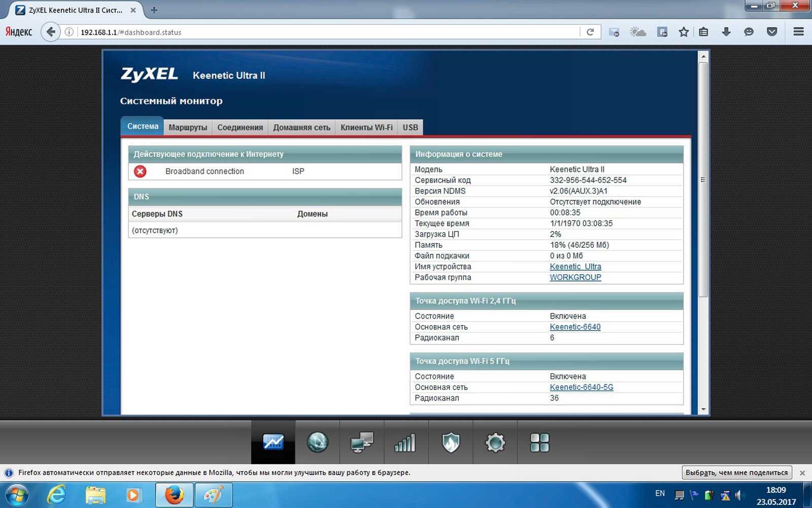The width and height of the screenshot is (812, 508).
Task: Open a new browser tab with plus
Action: click(x=154, y=10)
